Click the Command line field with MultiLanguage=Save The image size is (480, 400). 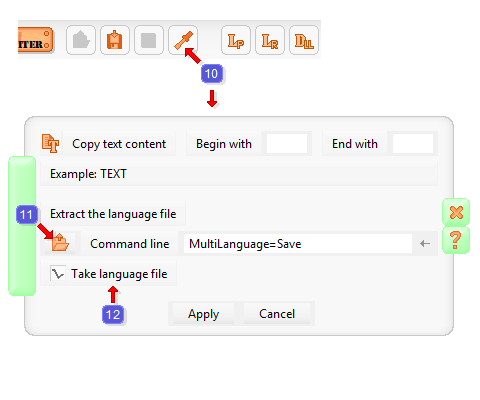click(298, 244)
